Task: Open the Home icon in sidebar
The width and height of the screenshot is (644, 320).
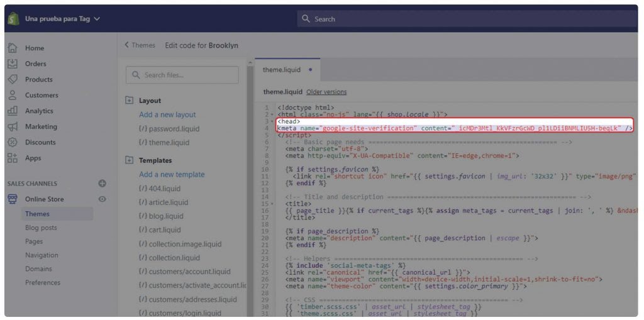Action: coord(13,48)
